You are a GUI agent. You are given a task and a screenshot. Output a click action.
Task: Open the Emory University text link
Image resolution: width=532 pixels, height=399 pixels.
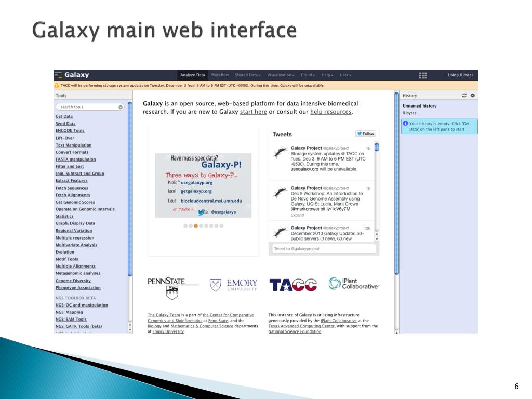tap(168, 331)
